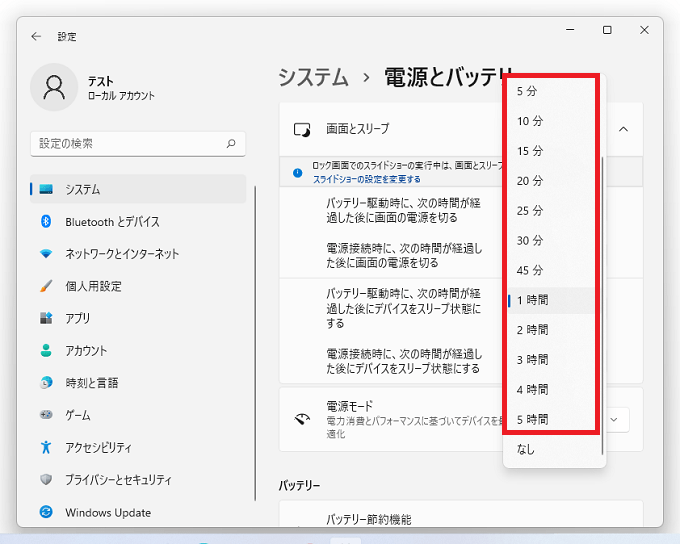Screen dimensions: 680x544
Task: Maximize the 設定 window
Action: coord(607,30)
